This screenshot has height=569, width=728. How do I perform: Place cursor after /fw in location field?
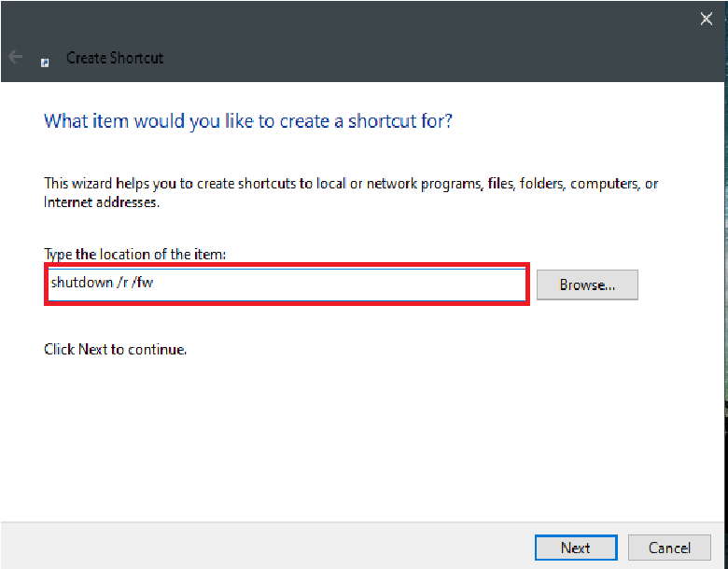[x=154, y=283]
